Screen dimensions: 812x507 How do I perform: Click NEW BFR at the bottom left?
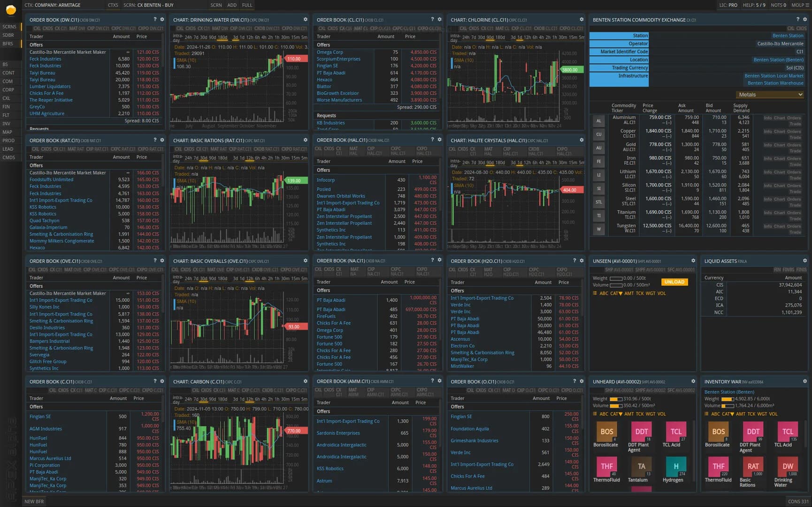click(x=34, y=501)
